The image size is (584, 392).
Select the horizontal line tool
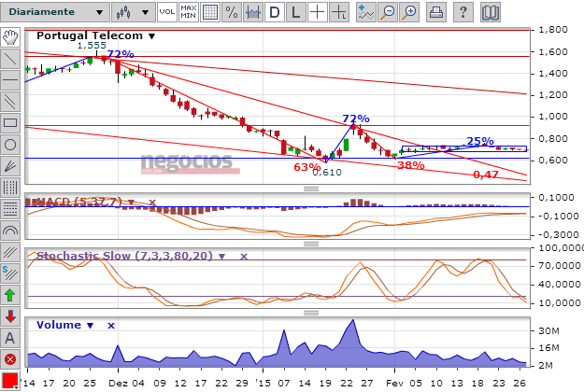coord(10,80)
